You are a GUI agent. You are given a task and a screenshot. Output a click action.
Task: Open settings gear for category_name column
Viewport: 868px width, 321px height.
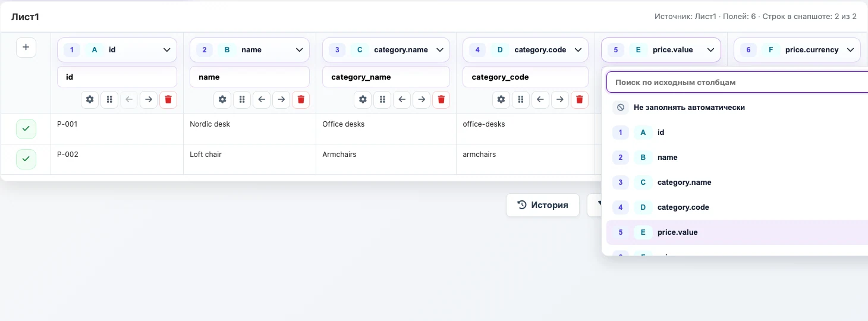(x=363, y=99)
